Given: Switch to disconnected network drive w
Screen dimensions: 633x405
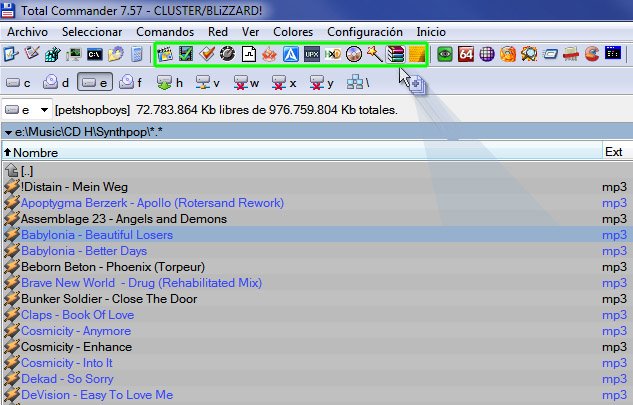Looking at the screenshot, I should [x=246, y=83].
